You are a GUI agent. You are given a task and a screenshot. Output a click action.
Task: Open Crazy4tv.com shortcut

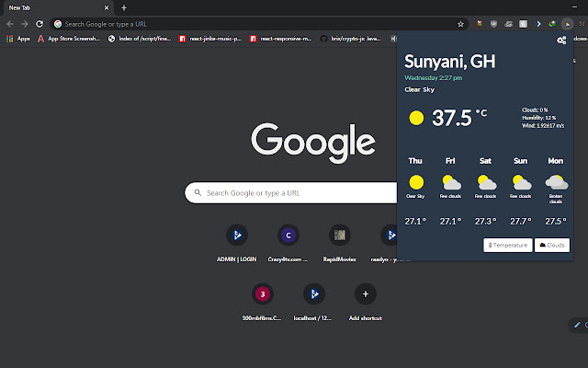[288, 243]
